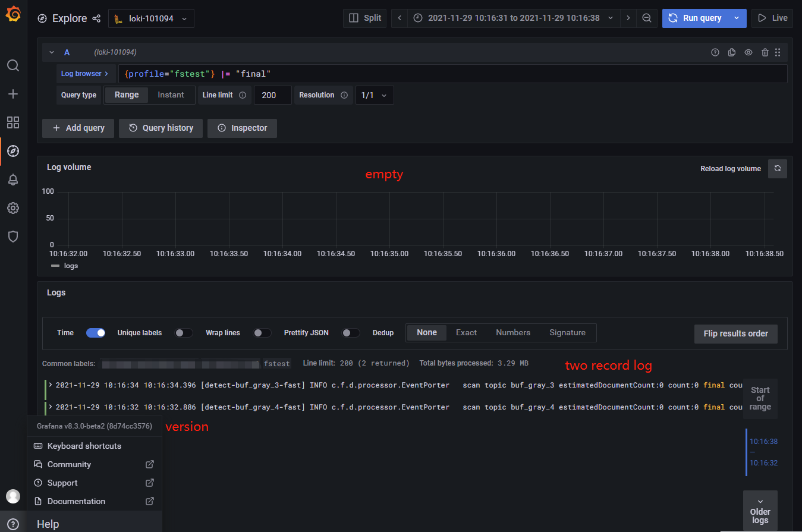
Task: Enable the Wrap lines toggle
Action: (262, 333)
